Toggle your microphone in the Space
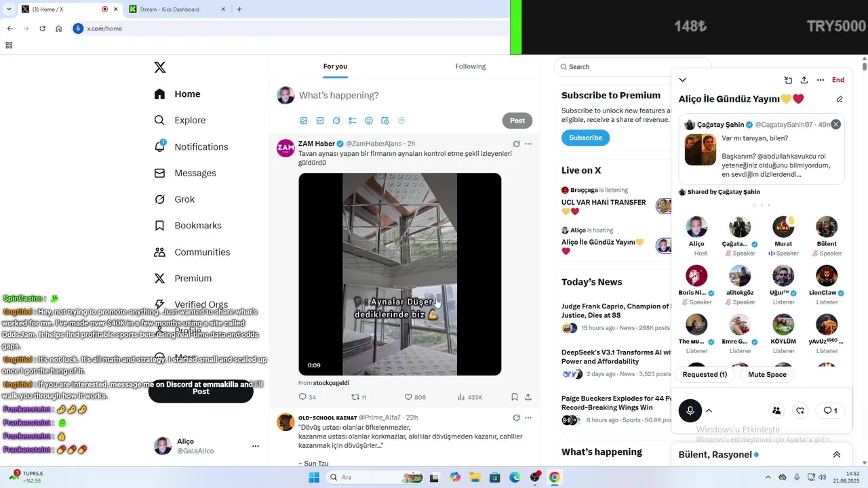This screenshot has height=488, width=868. click(x=690, y=411)
